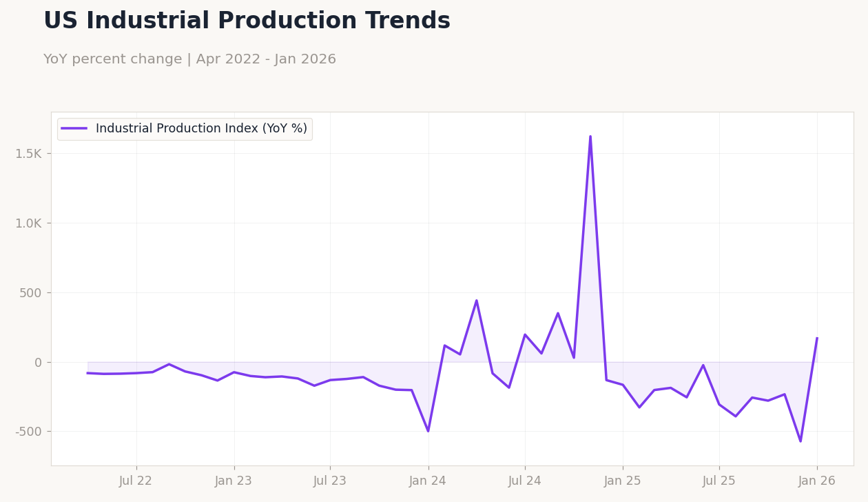Click the "1.5K" y-axis label
Screen dimensions: 868x502
pyautogui.click(x=30, y=154)
